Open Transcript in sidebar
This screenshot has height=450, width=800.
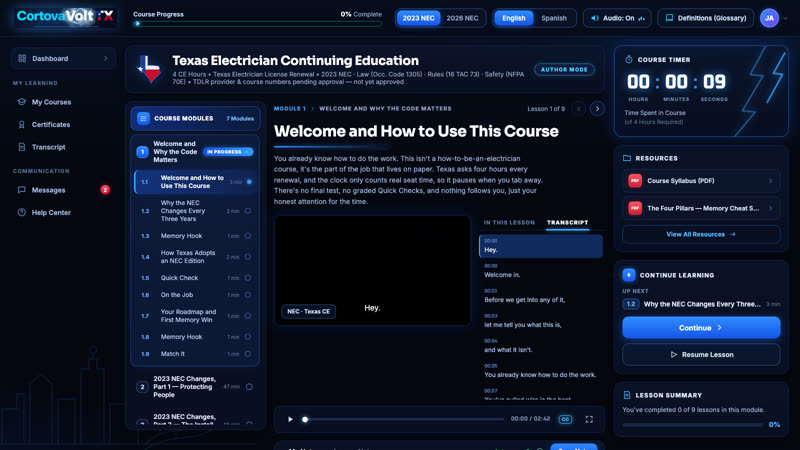(48, 147)
